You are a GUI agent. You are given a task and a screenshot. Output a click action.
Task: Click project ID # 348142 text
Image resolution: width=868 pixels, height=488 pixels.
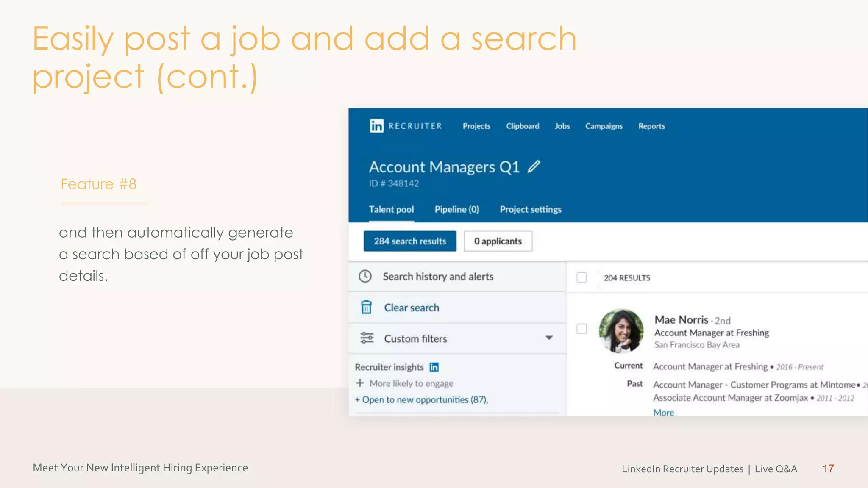click(x=394, y=183)
